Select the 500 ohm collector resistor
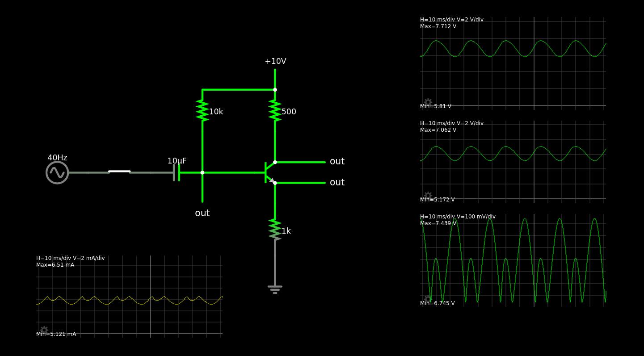Image resolution: width=644 pixels, height=356 pixels. tap(275, 110)
